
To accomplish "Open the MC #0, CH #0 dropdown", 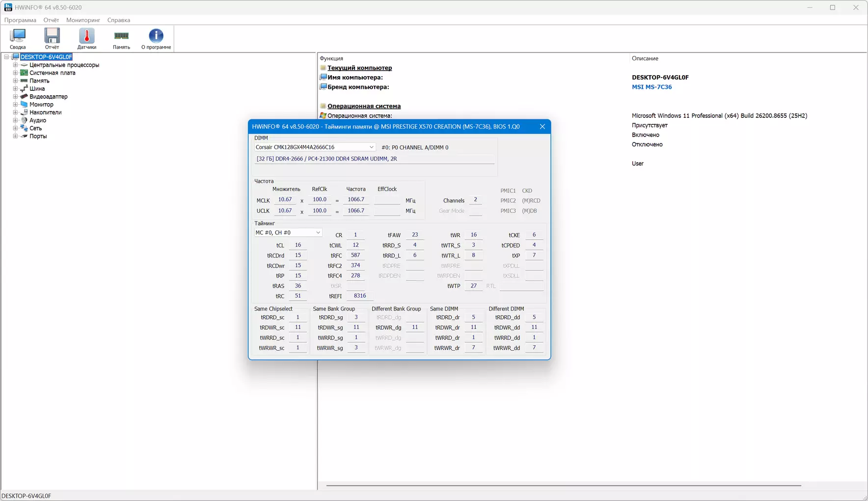I will coord(288,232).
